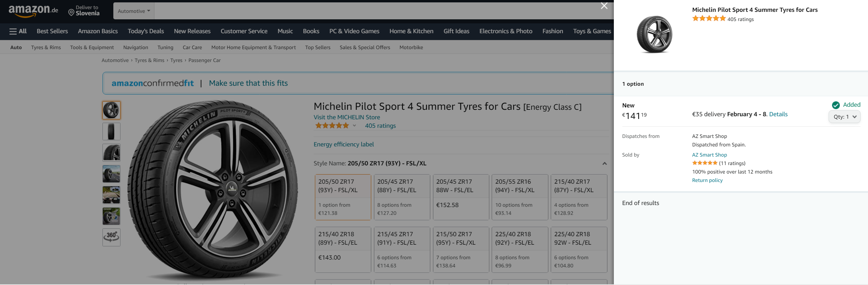Close the offers side panel

coord(604,6)
